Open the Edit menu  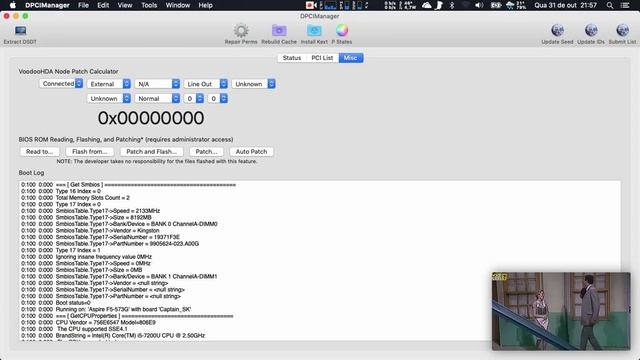[103, 5]
